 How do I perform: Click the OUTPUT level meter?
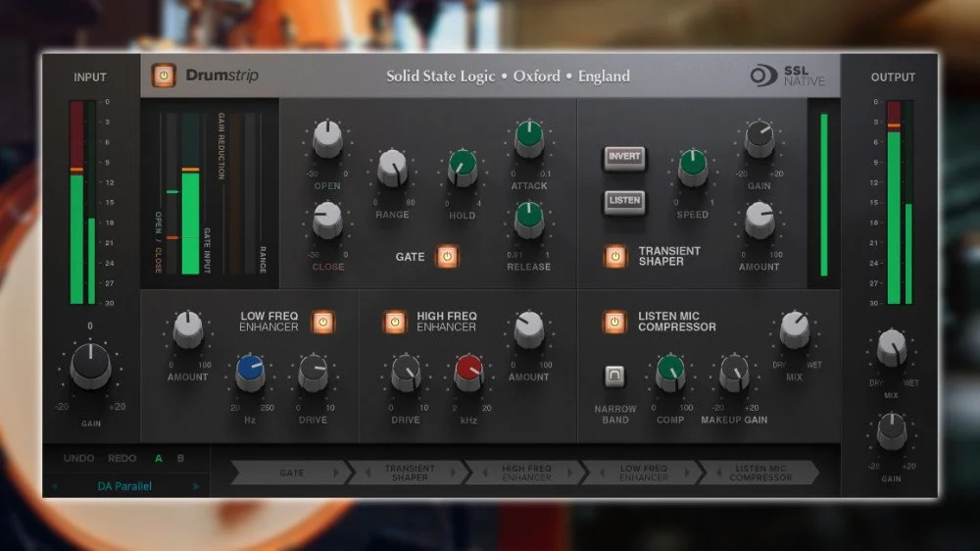tap(900, 202)
